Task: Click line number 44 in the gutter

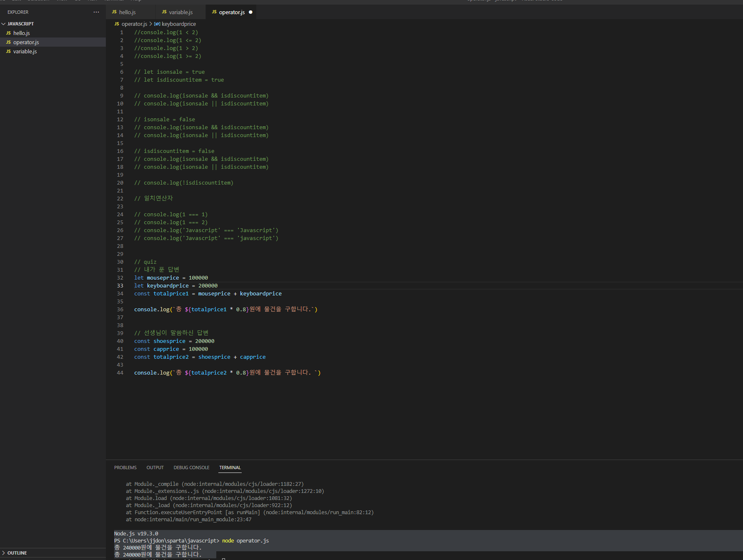Action: (x=120, y=373)
